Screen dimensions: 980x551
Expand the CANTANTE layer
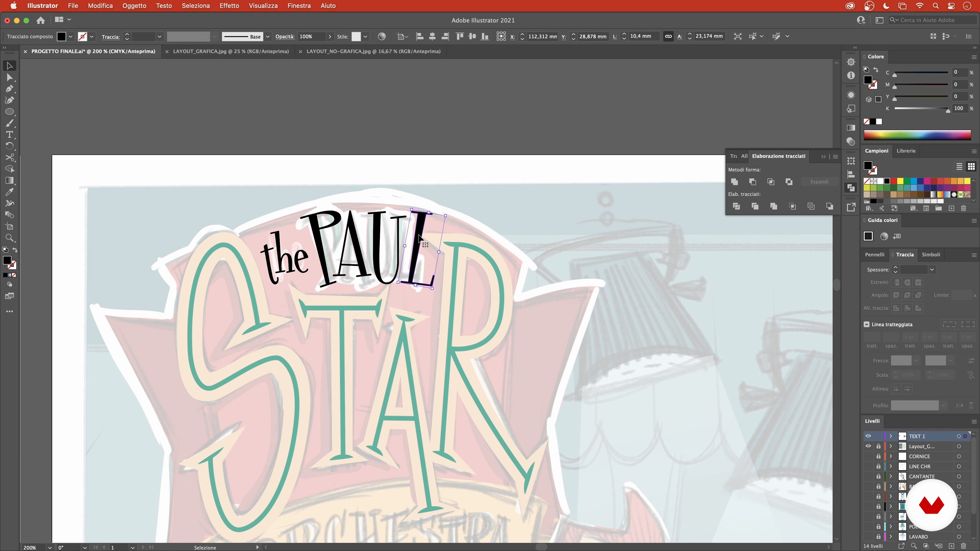891,477
